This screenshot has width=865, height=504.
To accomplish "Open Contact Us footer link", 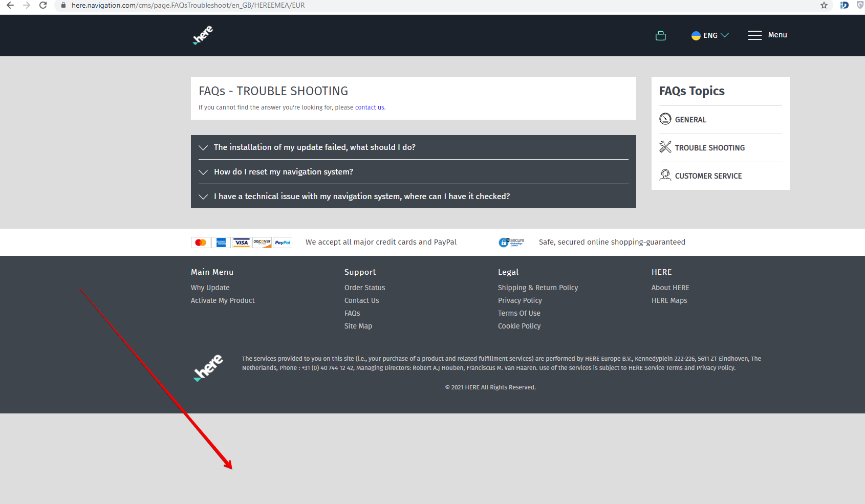I will pos(362,300).
